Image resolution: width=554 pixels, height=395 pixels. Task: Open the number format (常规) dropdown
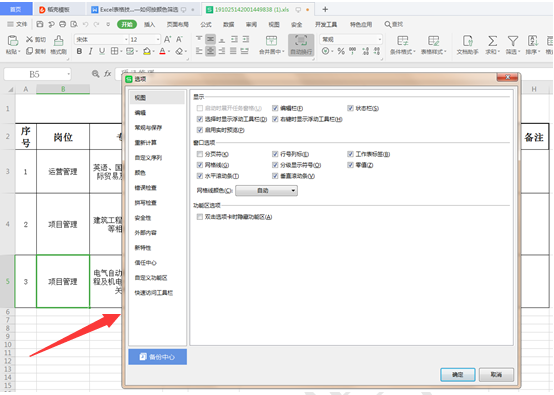click(380, 40)
